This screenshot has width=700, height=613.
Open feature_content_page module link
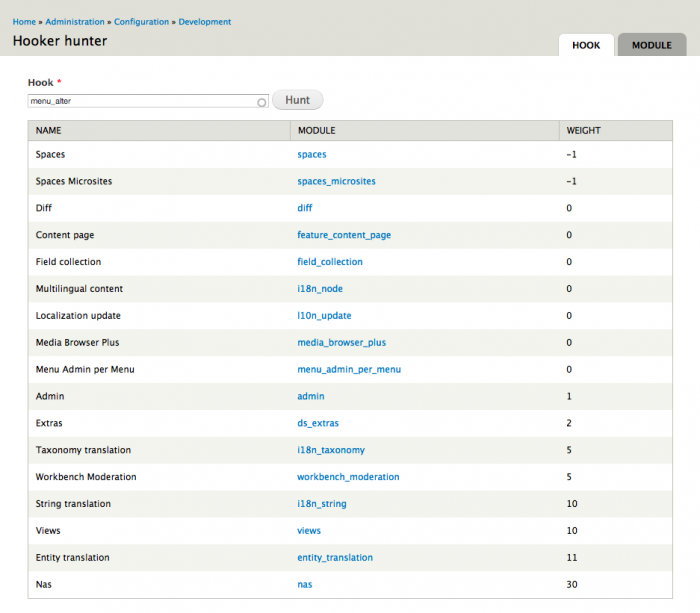click(x=344, y=235)
